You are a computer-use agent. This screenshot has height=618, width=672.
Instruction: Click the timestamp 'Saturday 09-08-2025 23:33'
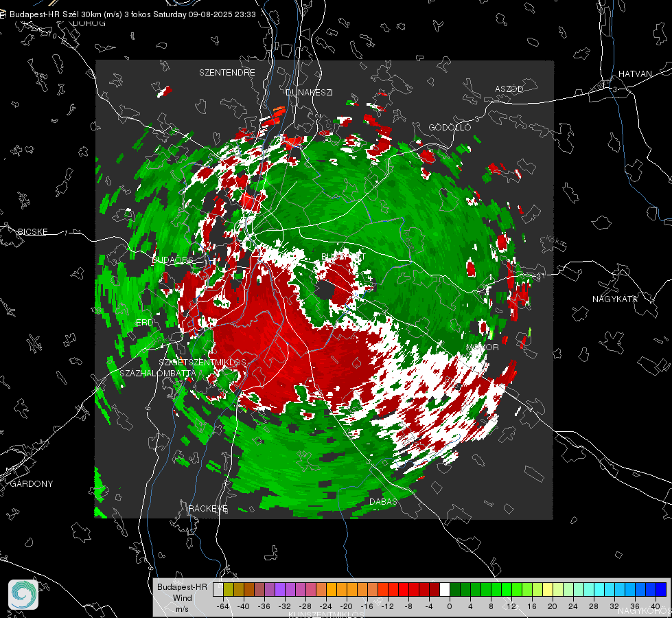205,14
